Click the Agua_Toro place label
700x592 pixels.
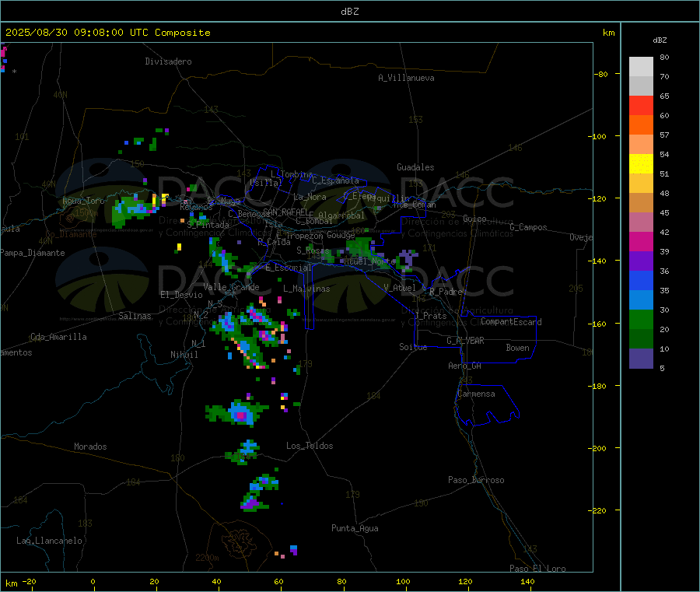(83, 201)
